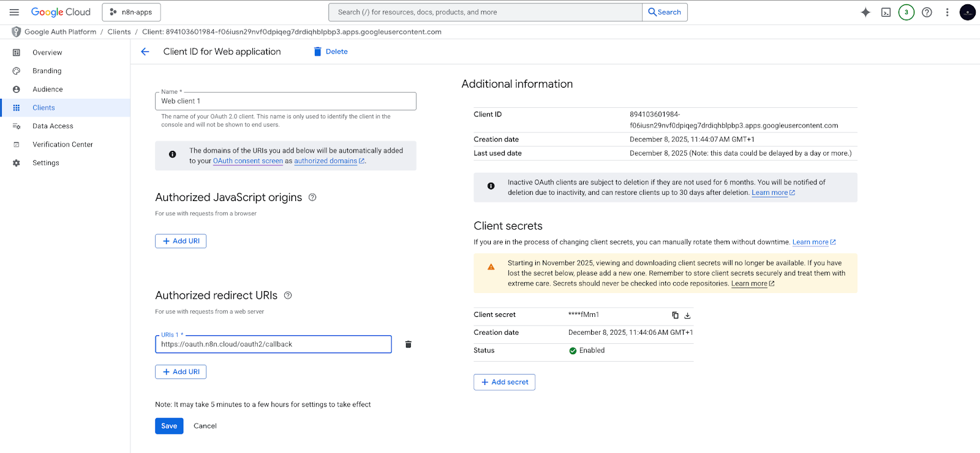The height and width of the screenshot is (453, 980).
Task: Click the Add secret button
Action: tap(505, 382)
